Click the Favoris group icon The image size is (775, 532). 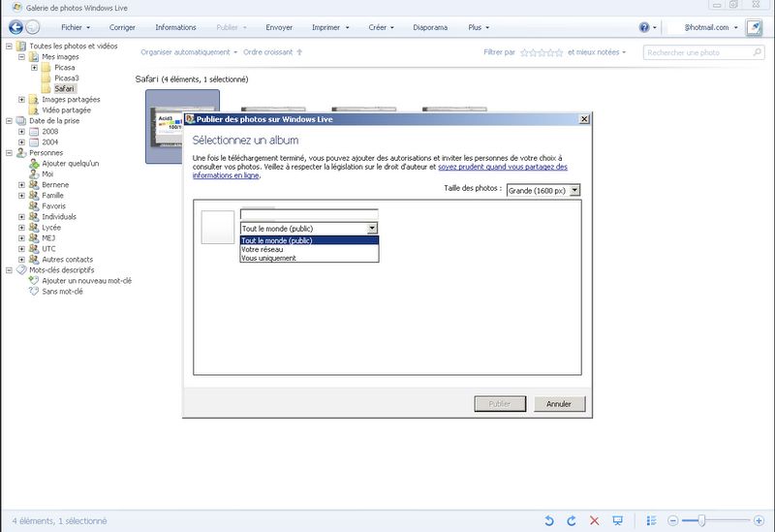[34, 205]
